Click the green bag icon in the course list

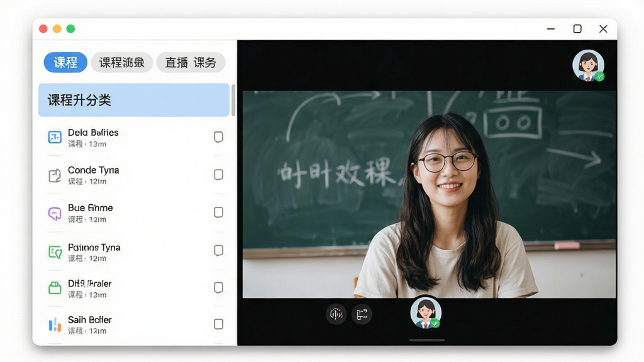55,288
